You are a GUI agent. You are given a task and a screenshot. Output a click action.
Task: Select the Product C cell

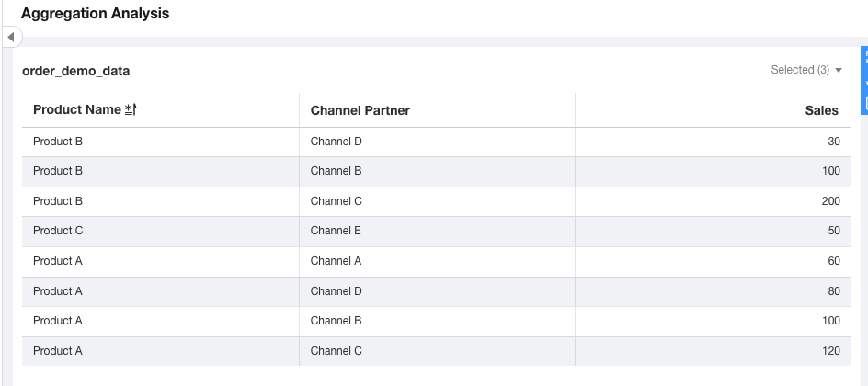click(x=58, y=231)
